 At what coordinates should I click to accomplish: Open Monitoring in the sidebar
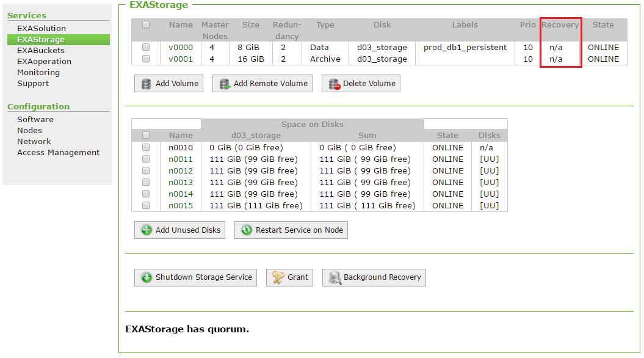(38, 73)
